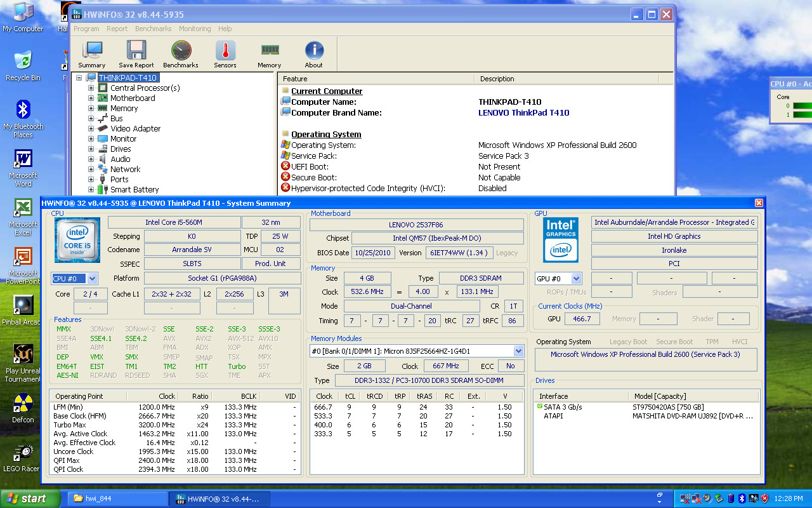812x508 pixels.
Task: Click the 666.7 memory timing row
Action: click(x=416, y=407)
